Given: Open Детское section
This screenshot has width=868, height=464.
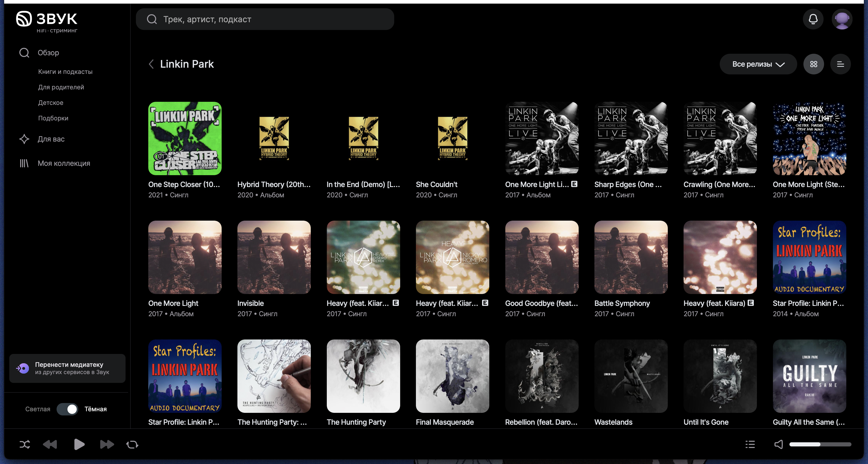Looking at the screenshot, I should click(51, 103).
